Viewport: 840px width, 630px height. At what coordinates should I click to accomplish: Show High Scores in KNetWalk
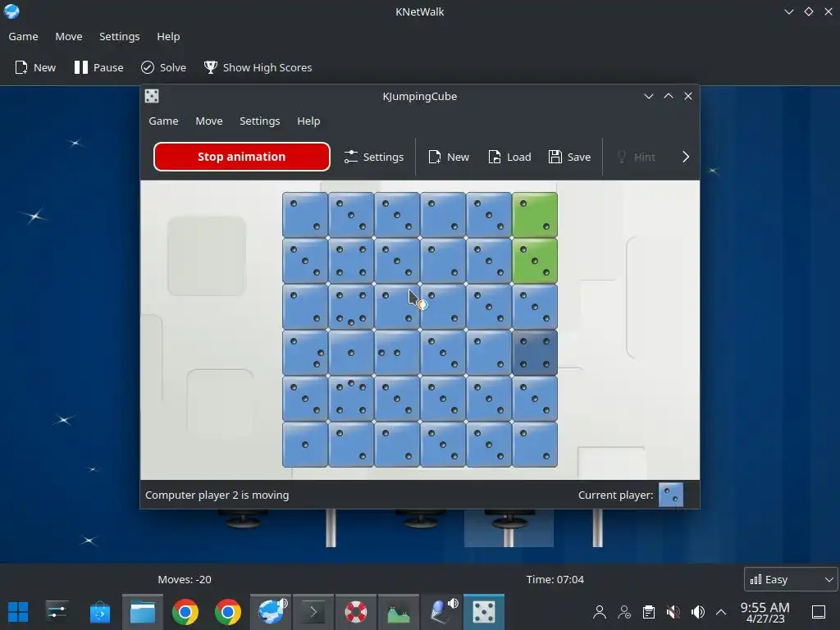258,67
